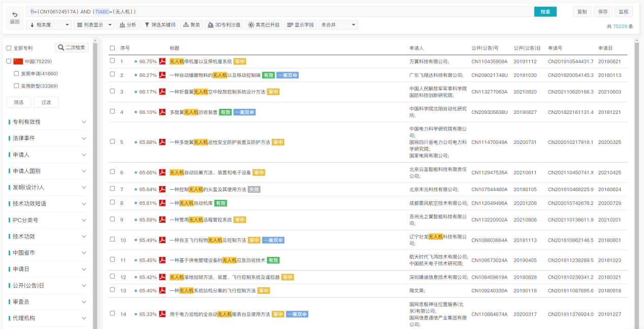The image size is (644, 329).
Task: Expand the 公开(公告)日 filter section
Action: 47,285
